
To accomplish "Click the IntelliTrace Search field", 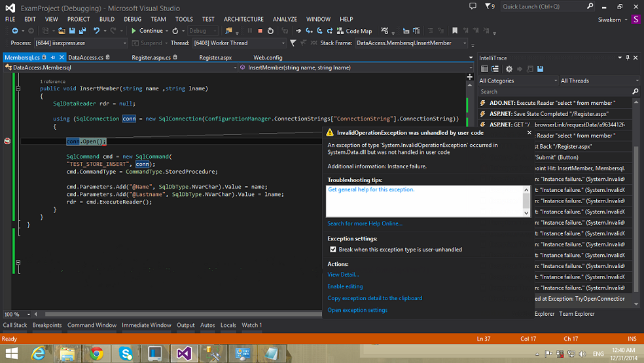I will 556,92.
